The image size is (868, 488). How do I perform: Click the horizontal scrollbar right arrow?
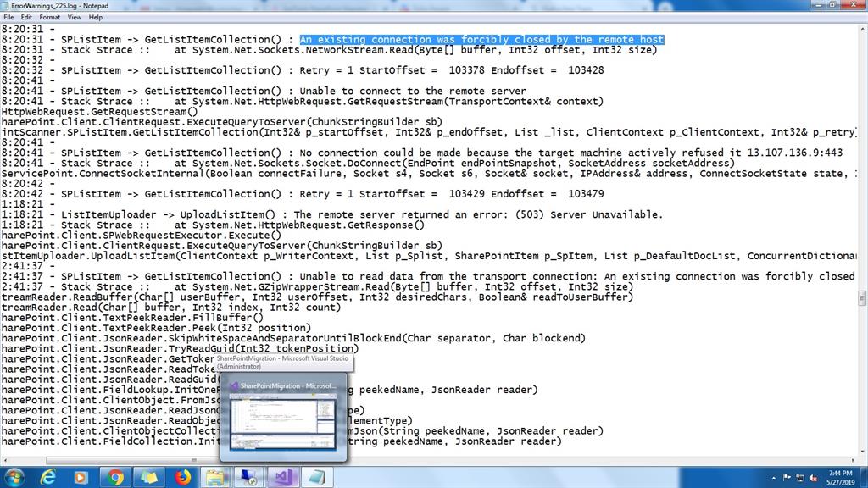(x=853, y=460)
